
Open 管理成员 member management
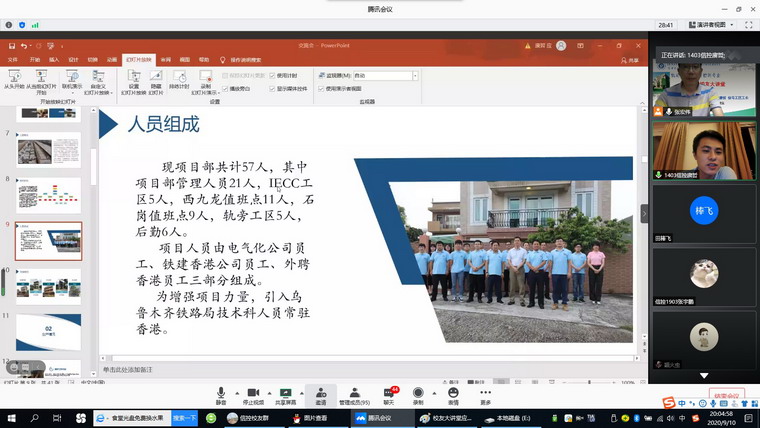coord(354,392)
